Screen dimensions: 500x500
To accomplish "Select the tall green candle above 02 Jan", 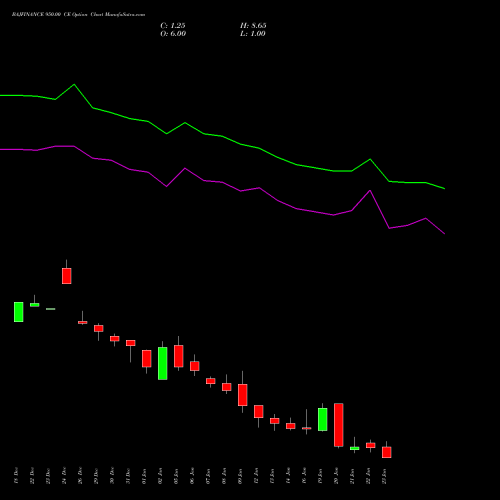I will (163, 363).
